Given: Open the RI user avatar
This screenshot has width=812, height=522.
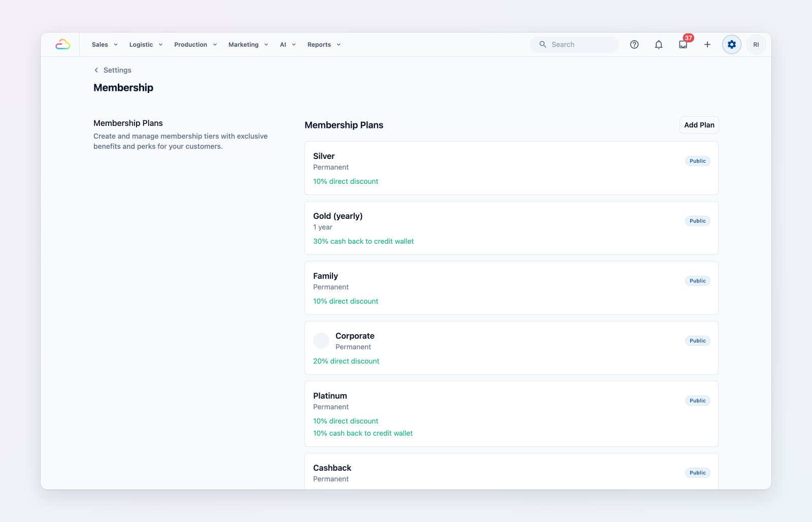Looking at the screenshot, I should click(x=756, y=45).
